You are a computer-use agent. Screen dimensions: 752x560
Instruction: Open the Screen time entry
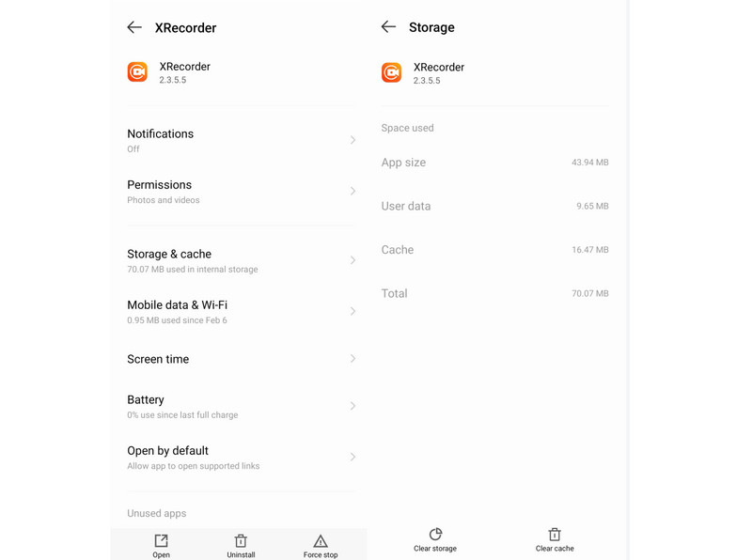click(242, 359)
